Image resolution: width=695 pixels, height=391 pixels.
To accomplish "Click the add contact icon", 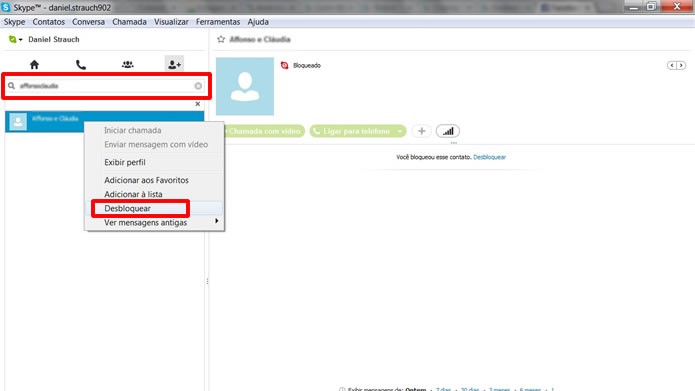I will [174, 65].
